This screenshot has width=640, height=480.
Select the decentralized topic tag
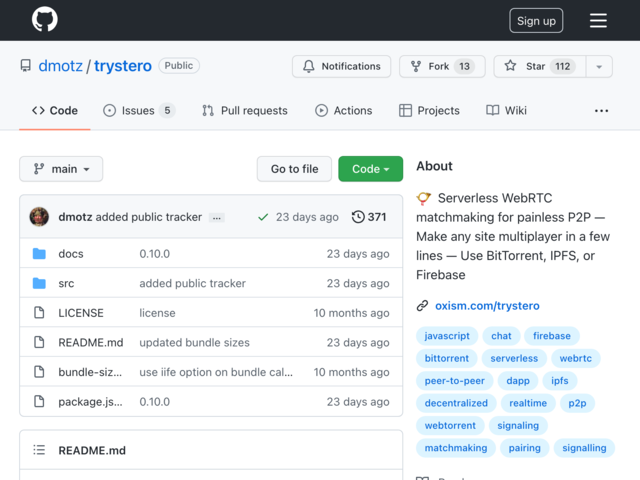[456, 403]
